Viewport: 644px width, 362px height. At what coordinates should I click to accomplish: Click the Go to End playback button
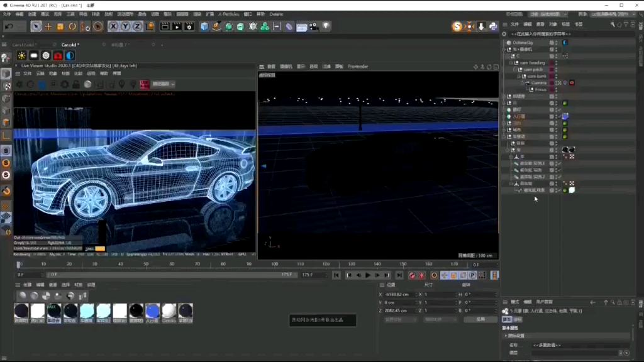(399, 275)
